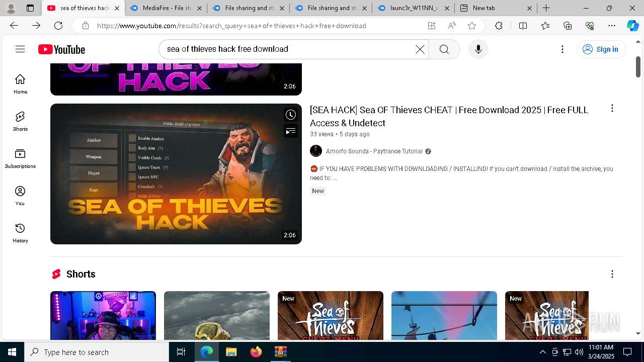Click the partially visible top HACK thumbnail
This screenshot has height=362, width=644.
tap(176, 79)
